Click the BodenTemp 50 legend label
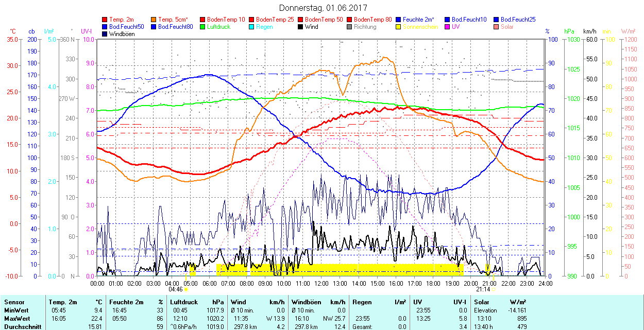 (x=324, y=20)
